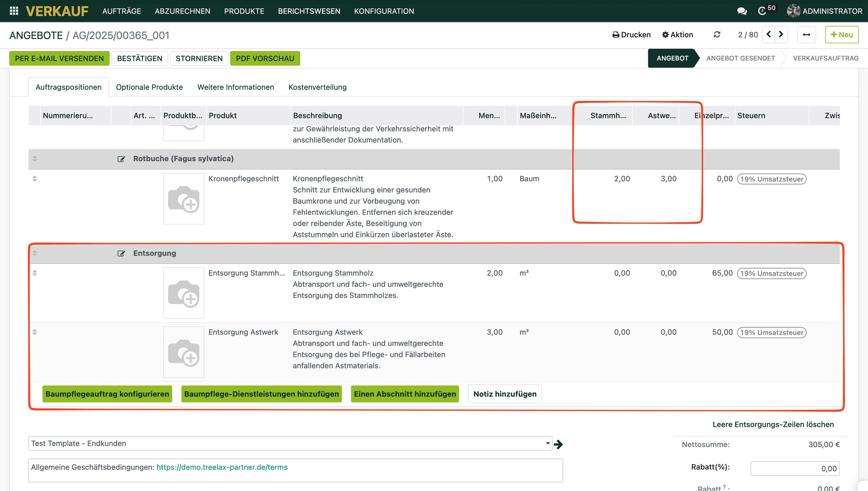
Task: Open the demo.treelax-partner.de/terms link
Action: tap(222, 467)
